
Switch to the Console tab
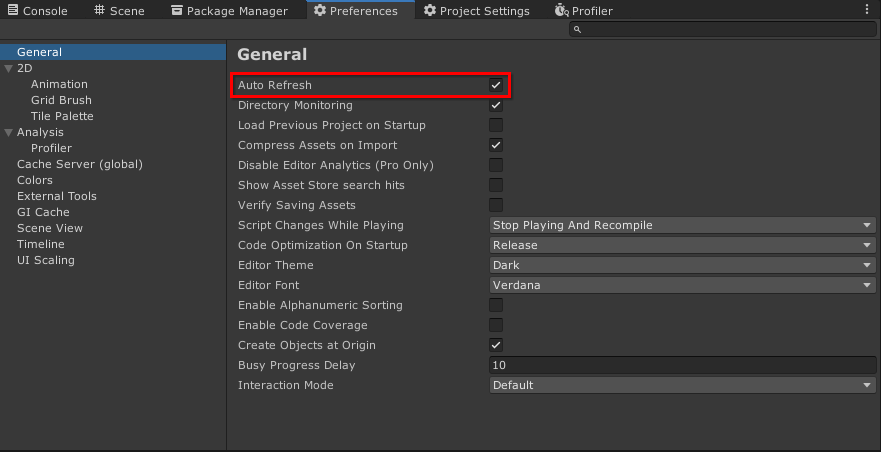(38, 10)
